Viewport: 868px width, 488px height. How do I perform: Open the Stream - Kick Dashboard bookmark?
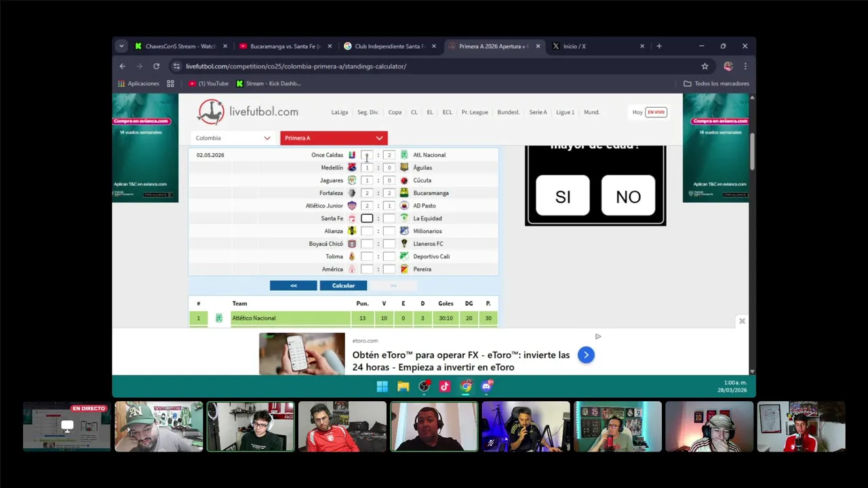(x=269, y=83)
